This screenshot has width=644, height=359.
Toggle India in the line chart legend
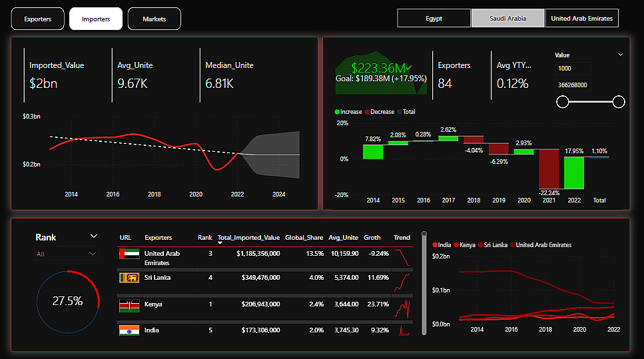pyautogui.click(x=442, y=245)
